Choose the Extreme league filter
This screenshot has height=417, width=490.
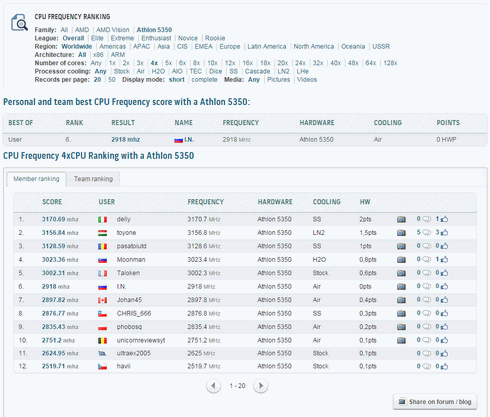pyautogui.click(x=122, y=38)
